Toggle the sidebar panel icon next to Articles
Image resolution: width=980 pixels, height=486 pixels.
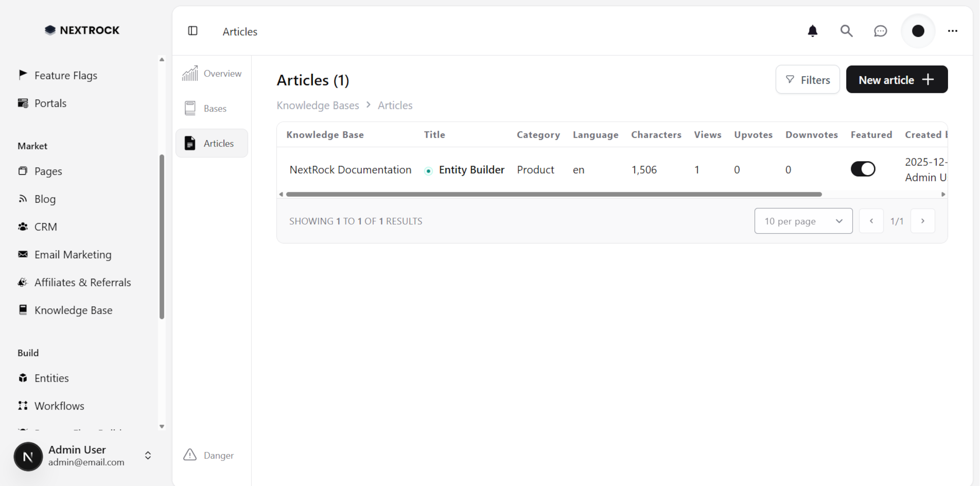pyautogui.click(x=193, y=31)
